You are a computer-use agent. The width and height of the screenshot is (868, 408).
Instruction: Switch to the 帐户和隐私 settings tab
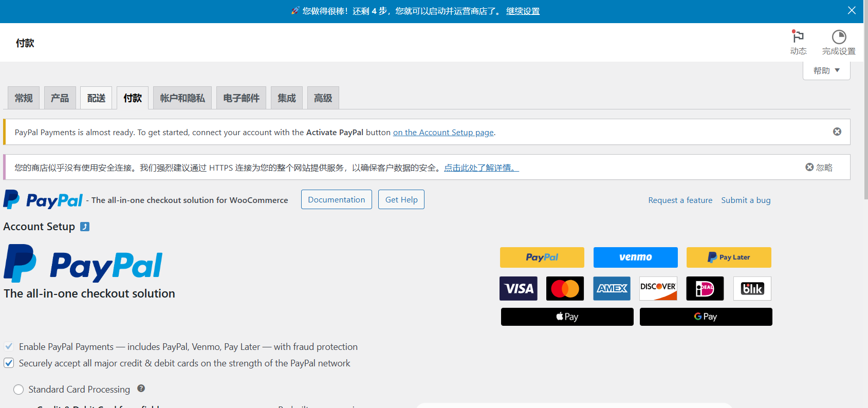click(x=182, y=98)
